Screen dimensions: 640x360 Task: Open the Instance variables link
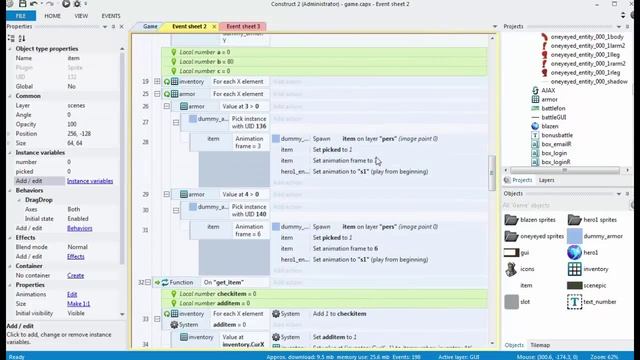(x=90, y=181)
